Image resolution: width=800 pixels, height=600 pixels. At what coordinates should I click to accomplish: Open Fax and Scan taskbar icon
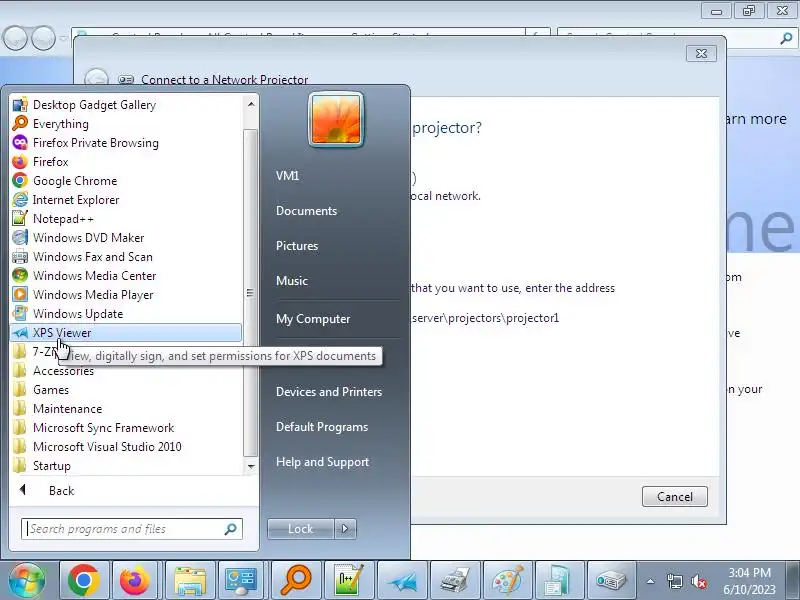pos(455,580)
